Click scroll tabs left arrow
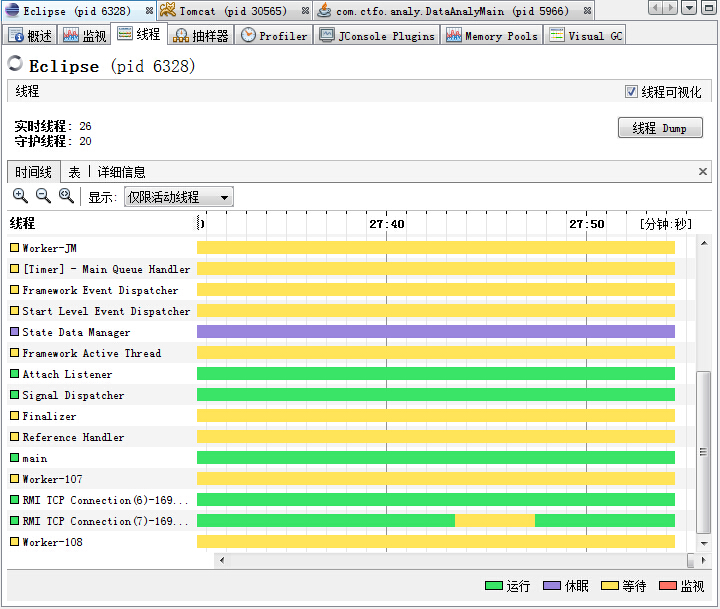This screenshot has height=609, width=720. click(x=656, y=7)
